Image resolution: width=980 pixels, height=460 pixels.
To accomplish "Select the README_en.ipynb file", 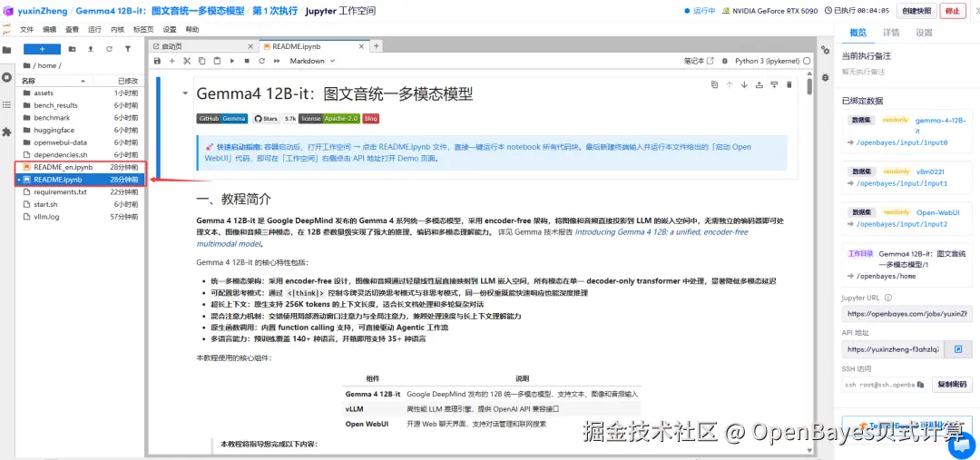I will click(80, 167).
